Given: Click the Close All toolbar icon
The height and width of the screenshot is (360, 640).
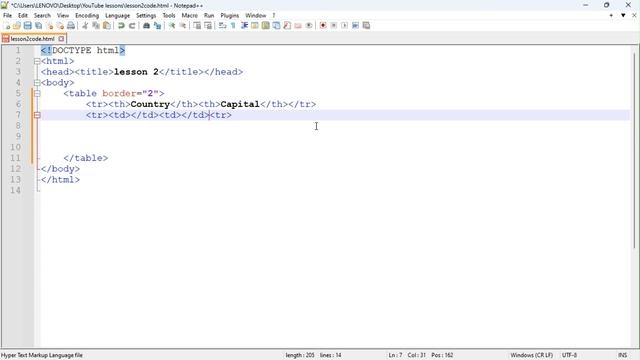Looking at the screenshot, I should (x=60, y=26).
